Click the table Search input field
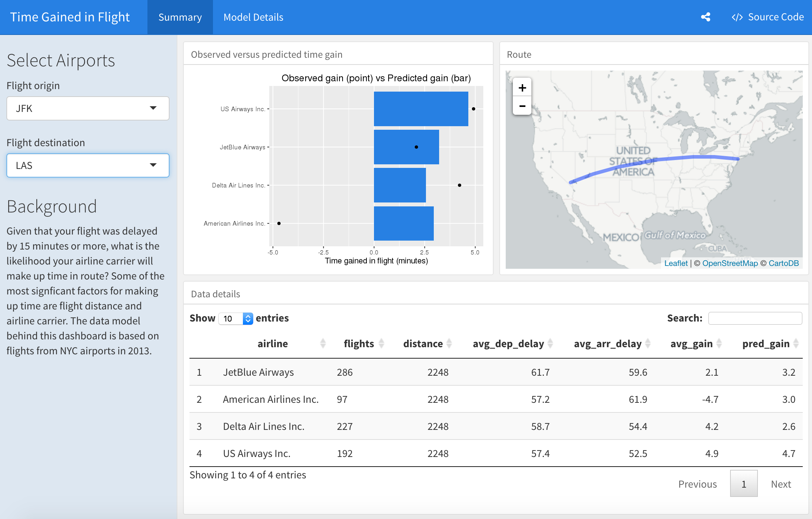This screenshot has height=519, width=812. [755, 318]
